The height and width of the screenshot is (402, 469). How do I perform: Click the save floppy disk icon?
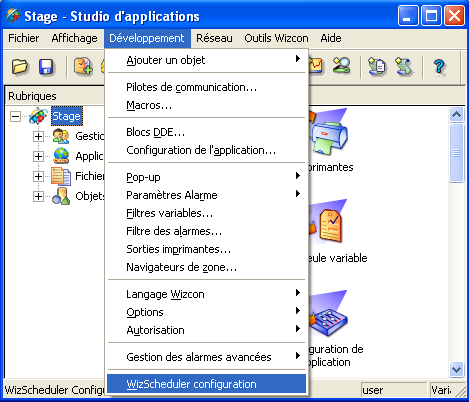click(x=46, y=67)
